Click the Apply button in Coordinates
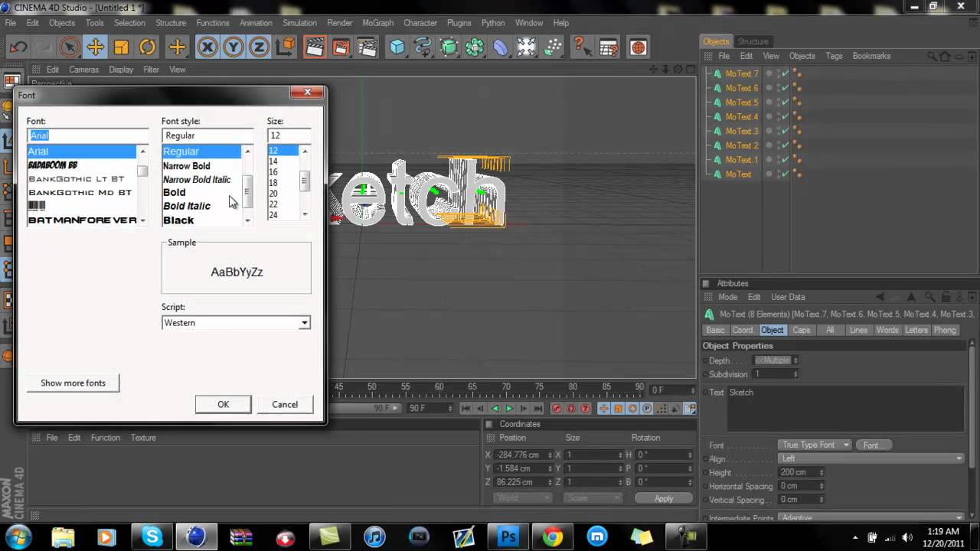 (664, 498)
